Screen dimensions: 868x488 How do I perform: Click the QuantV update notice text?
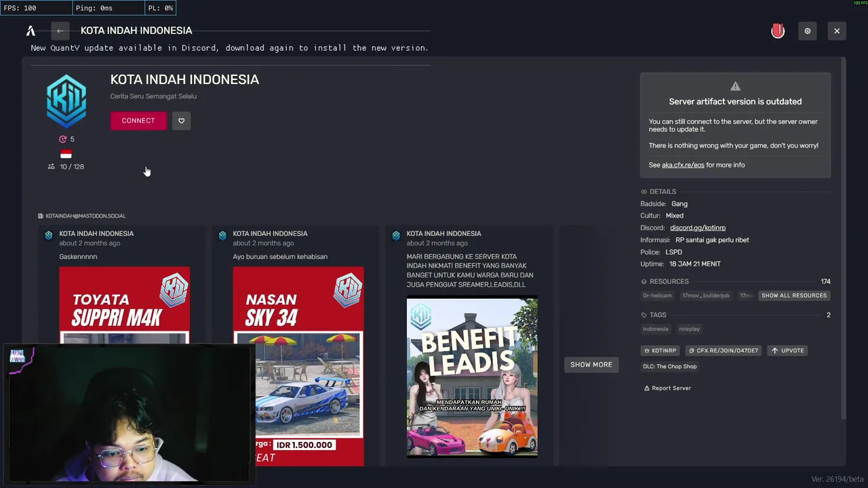tap(229, 48)
